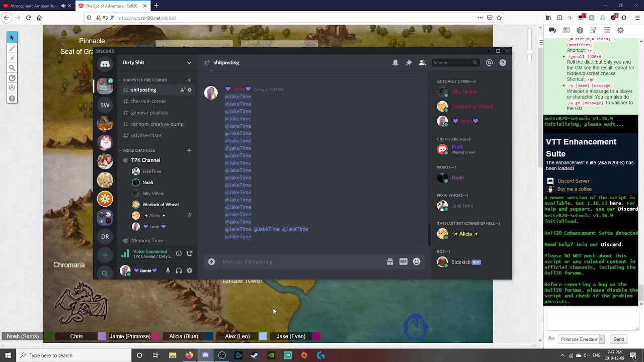Screen dimensions: 644x362
Task: Add a server with the plus icon
Action: tap(105, 255)
